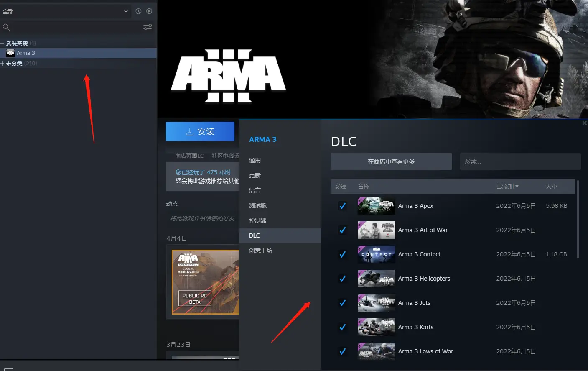The image size is (588, 371).
Task: Open the 语言 settings tab
Action: pyautogui.click(x=280, y=190)
